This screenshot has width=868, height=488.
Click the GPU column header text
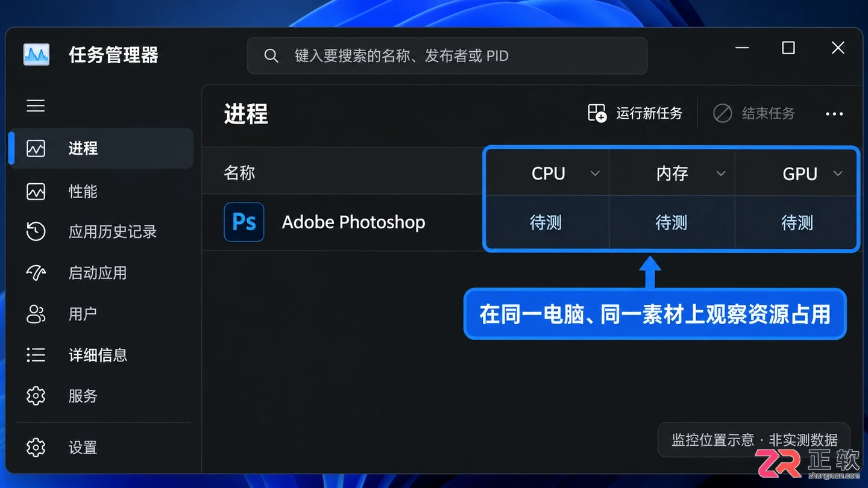800,174
